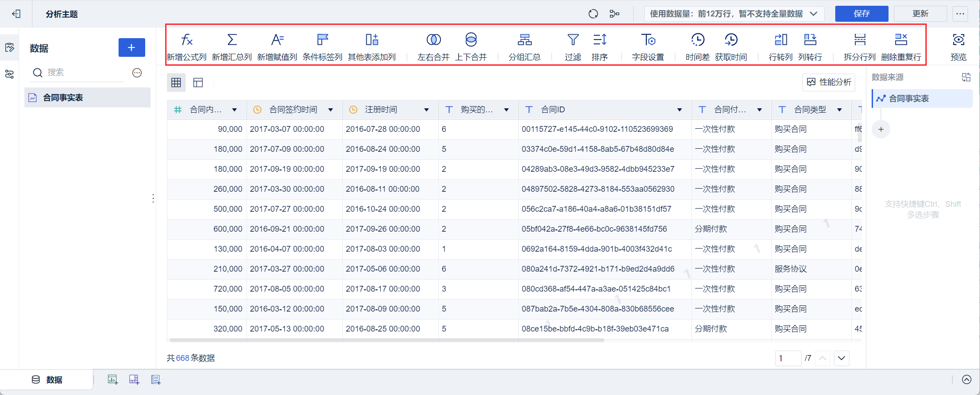Viewport: 980px width, 395px height.
Task: Open the 合同付... column dropdown arrow
Action: tap(759, 110)
